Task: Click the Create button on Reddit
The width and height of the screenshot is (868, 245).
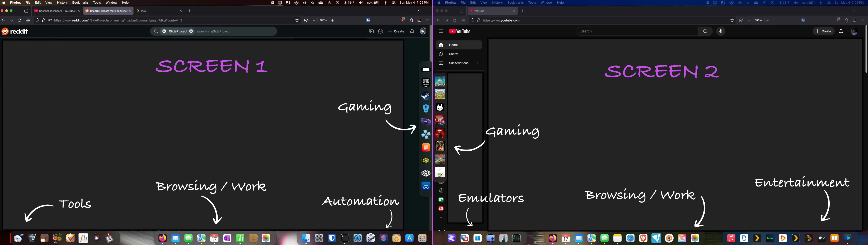Action: click(x=396, y=31)
